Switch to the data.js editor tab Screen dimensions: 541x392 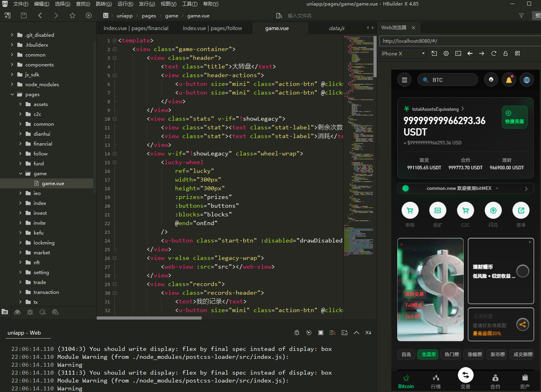(336, 28)
